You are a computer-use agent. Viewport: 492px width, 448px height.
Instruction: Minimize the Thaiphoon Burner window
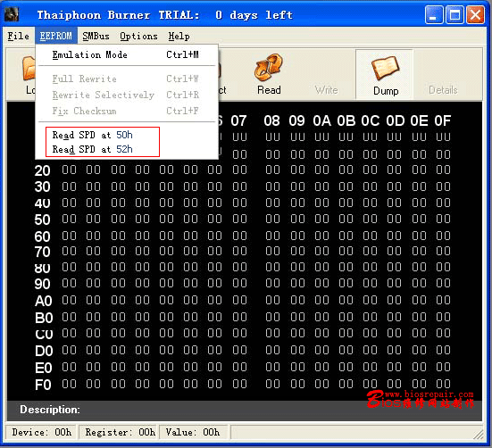coord(434,14)
